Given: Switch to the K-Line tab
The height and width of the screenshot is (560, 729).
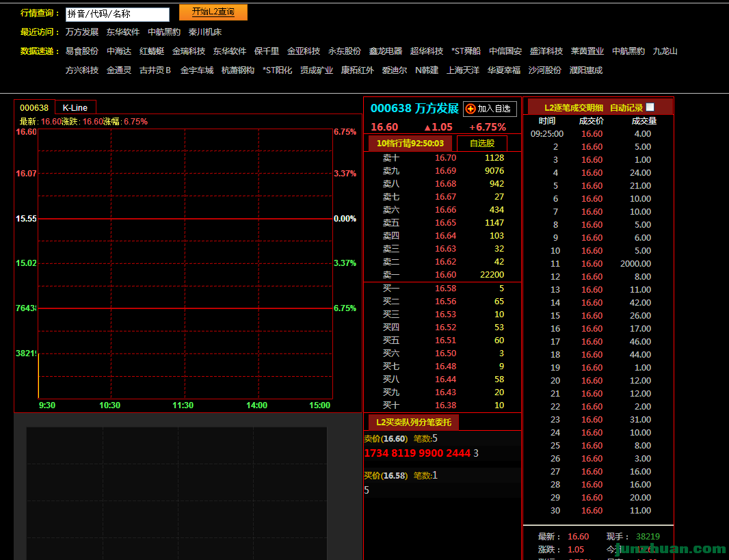Looking at the screenshot, I should (75, 108).
